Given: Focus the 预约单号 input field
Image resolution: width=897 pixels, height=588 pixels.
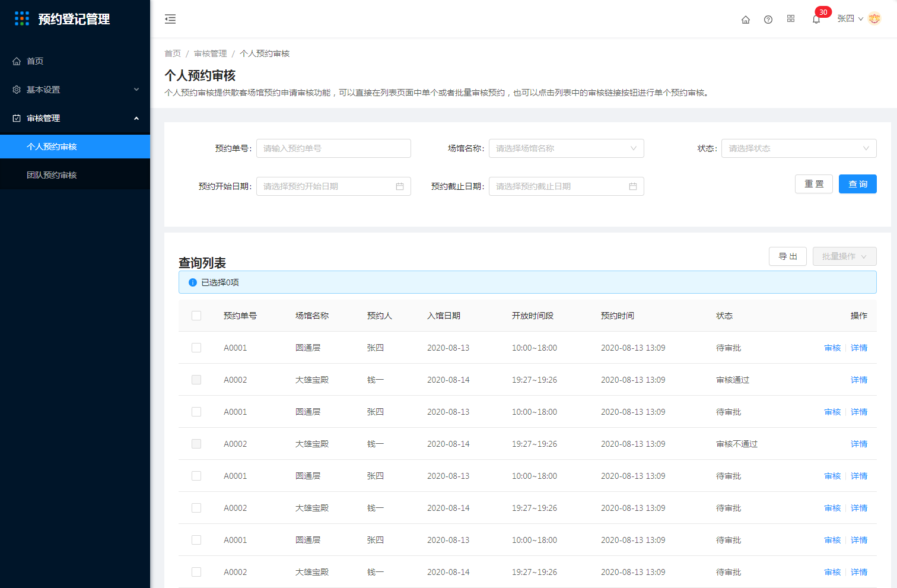Looking at the screenshot, I should tap(333, 148).
